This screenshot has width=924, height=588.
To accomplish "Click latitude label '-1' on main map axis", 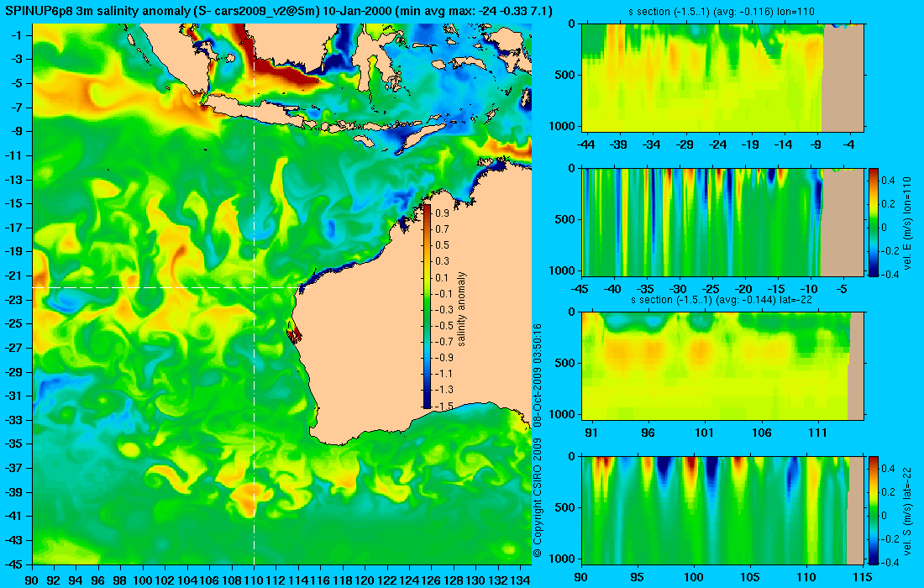I will 17,35.
